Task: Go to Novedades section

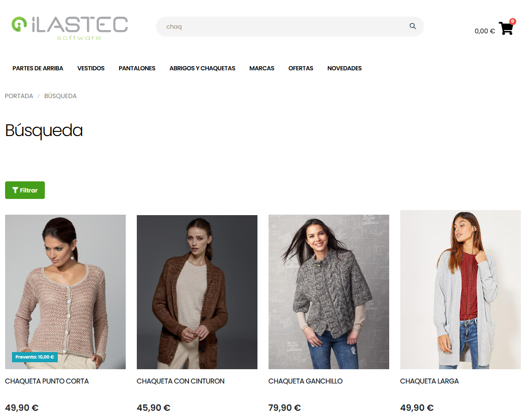Action: [x=344, y=68]
